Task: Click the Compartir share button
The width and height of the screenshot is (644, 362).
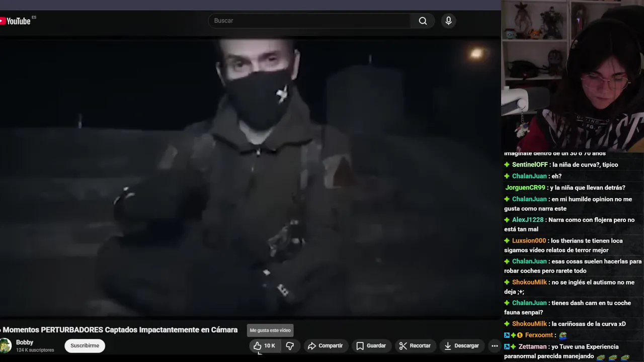Action: 326,345
